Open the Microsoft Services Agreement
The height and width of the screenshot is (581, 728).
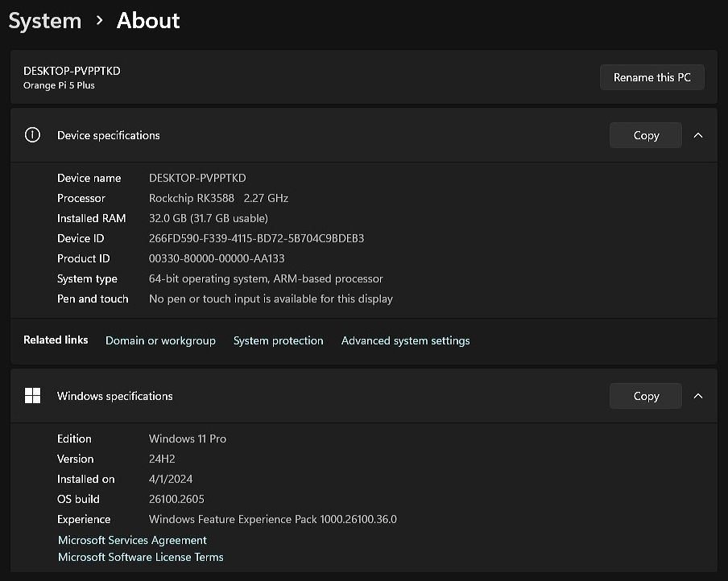132,540
